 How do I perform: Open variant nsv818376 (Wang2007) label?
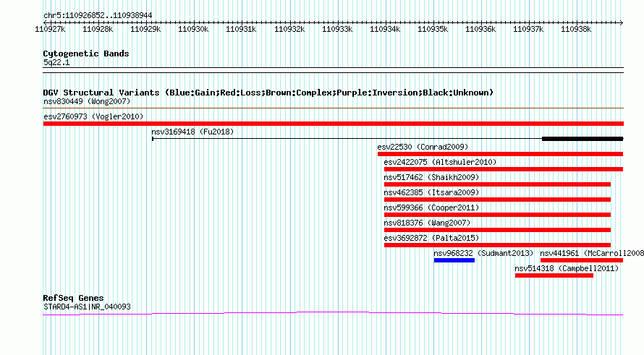coord(427,223)
